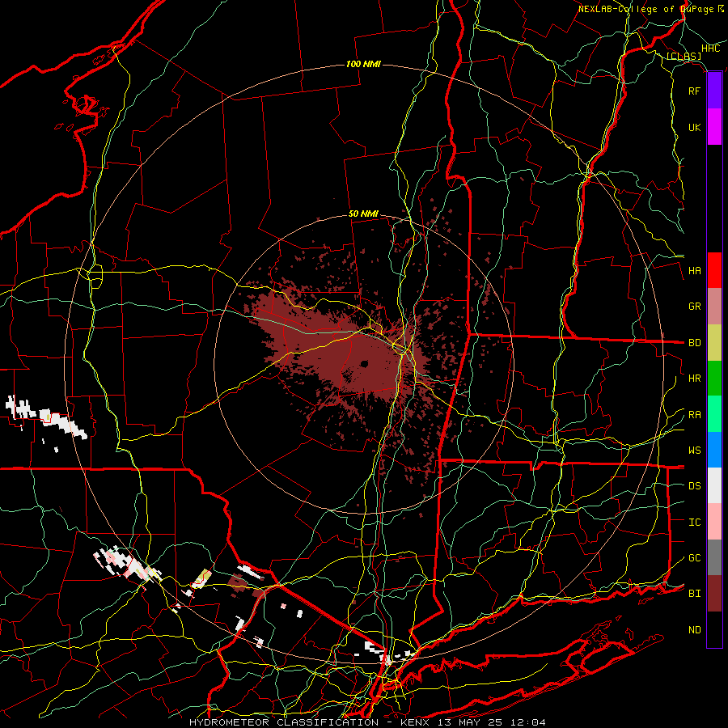Screen dimensions: 728x728
Task: Click the '50 NMI' range ring label
Action: [x=363, y=214]
